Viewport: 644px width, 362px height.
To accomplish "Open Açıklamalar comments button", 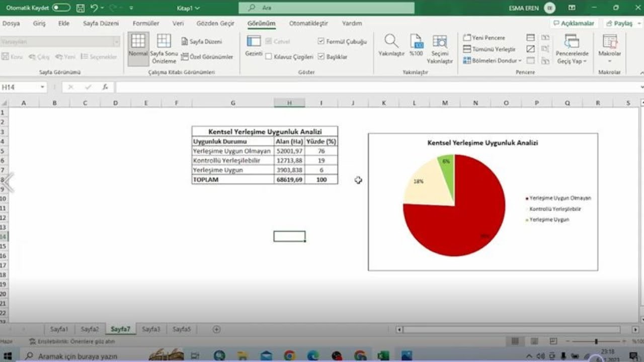I will click(574, 23).
